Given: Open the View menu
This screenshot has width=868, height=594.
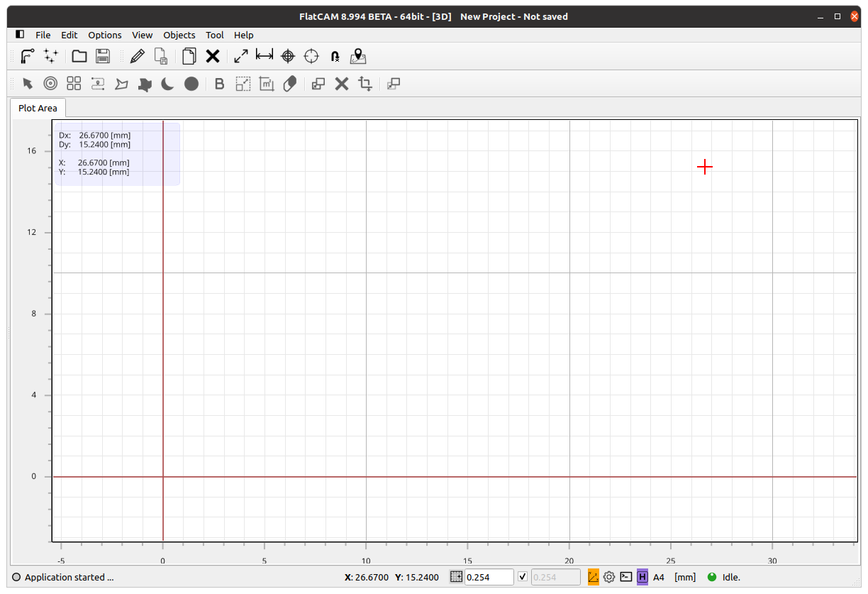Looking at the screenshot, I should pyautogui.click(x=143, y=35).
